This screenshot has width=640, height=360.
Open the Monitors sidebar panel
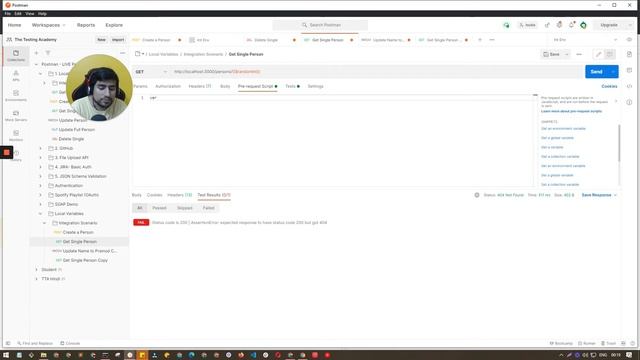pos(16,136)
